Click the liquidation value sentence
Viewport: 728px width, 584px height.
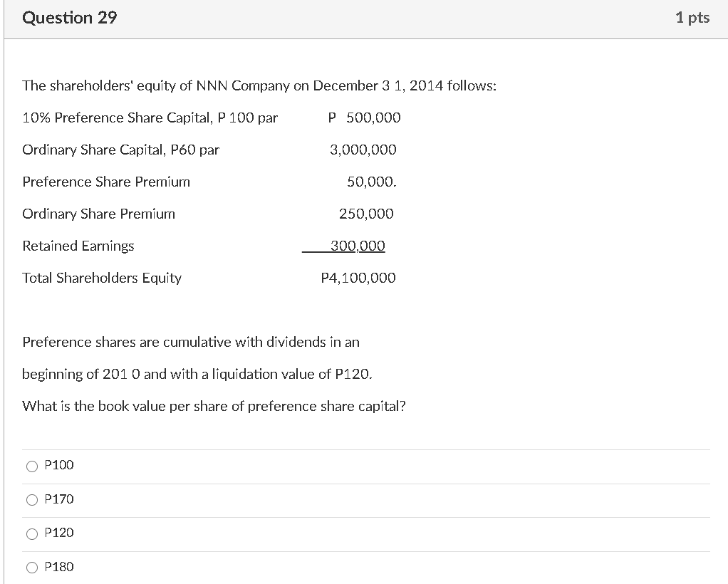click(x=195, y=374)
